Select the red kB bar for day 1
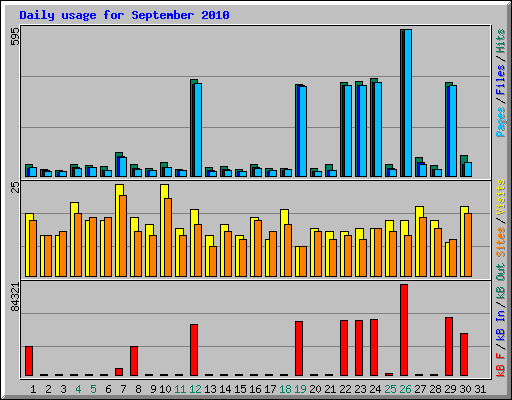This screenshot has height=400, width=512. coord(29,361)
